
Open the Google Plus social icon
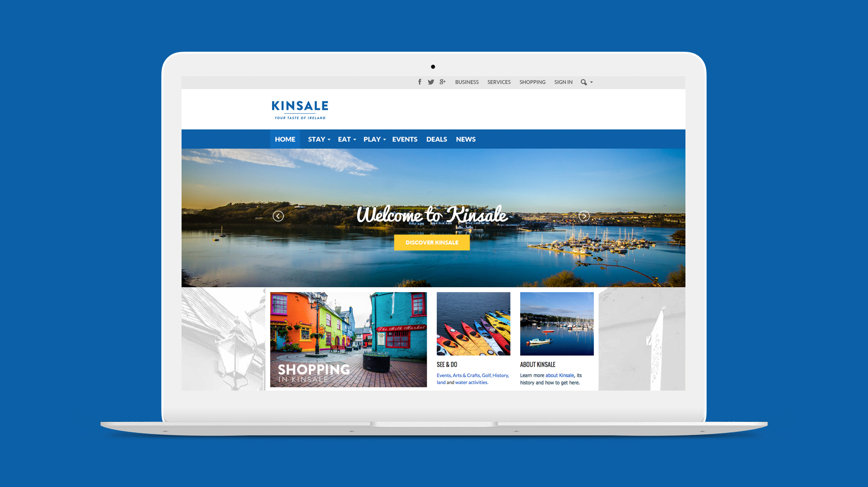click(442, 82)
